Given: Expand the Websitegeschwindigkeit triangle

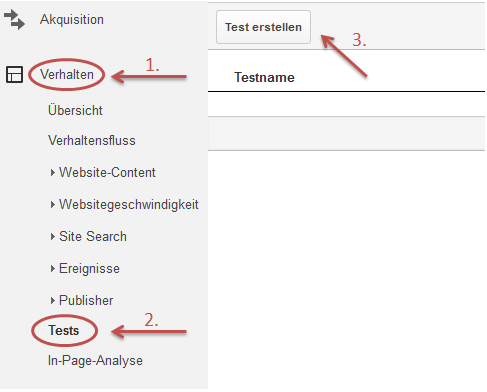Looking at the screenshot, I should click(53, 205).
